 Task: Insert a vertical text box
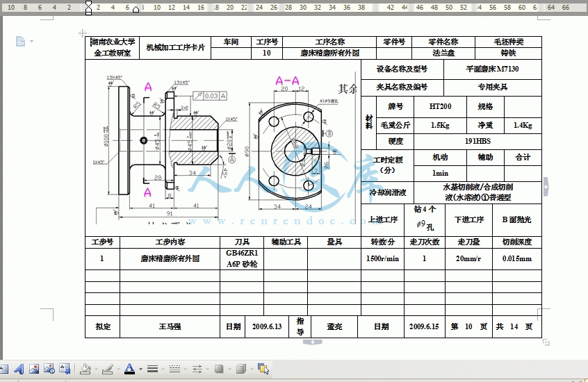pos(3,369)
